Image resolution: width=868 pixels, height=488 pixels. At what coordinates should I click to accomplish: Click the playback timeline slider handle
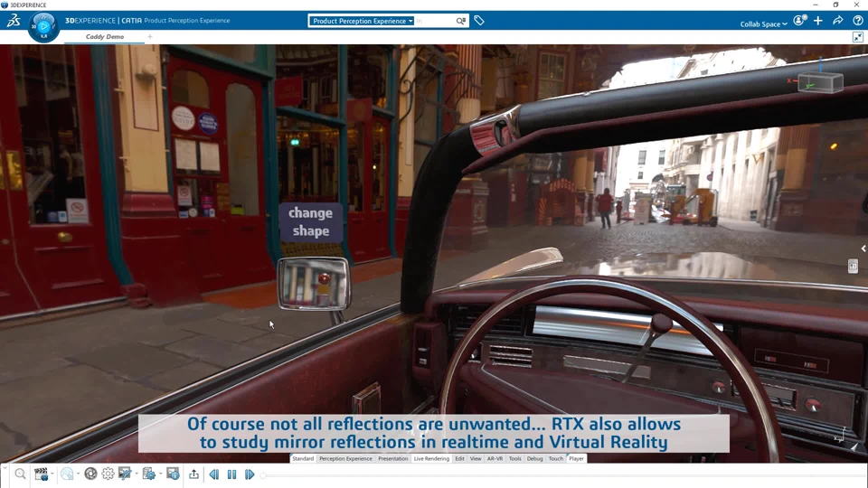263,475
